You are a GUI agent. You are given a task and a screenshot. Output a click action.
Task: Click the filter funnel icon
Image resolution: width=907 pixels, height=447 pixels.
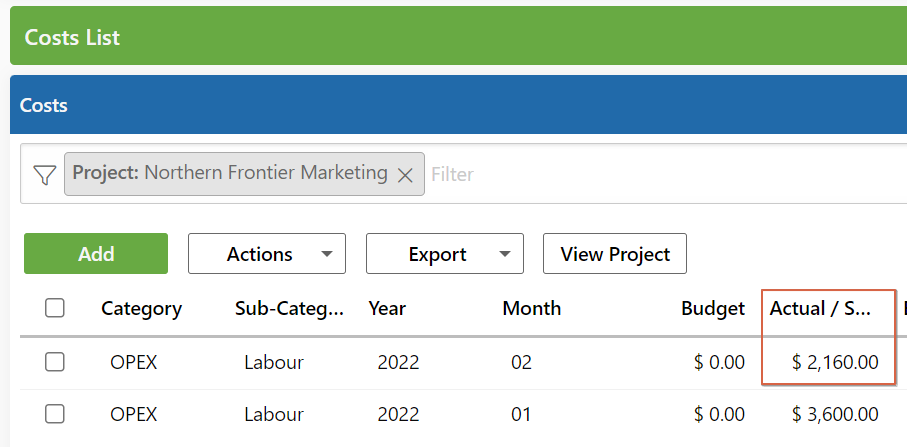44,175
